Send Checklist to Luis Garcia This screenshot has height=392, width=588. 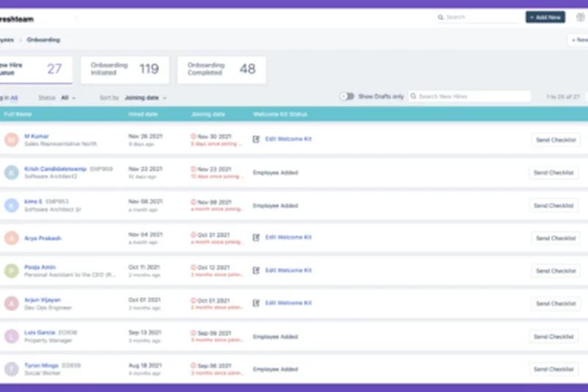(x=553, y=336)
